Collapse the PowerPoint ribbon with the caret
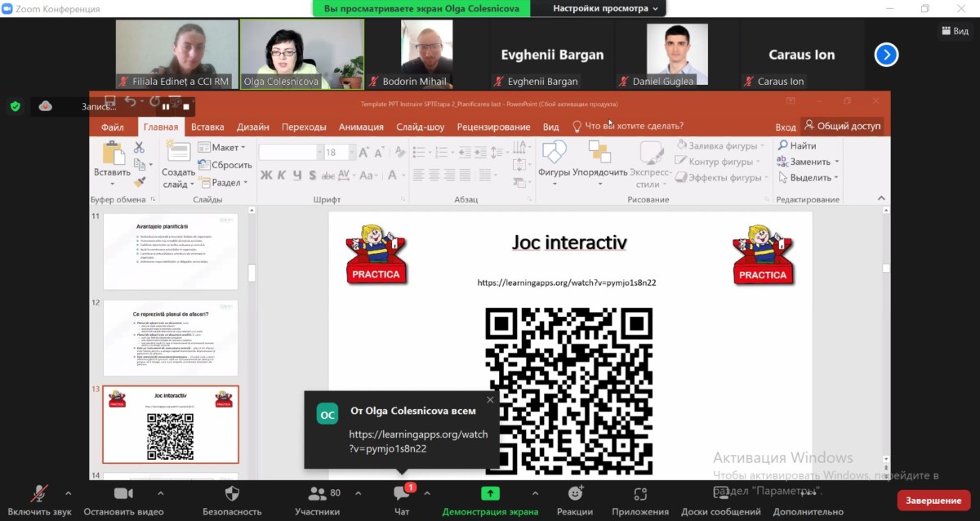The image size is (980, 521). (x=883, y=198)
